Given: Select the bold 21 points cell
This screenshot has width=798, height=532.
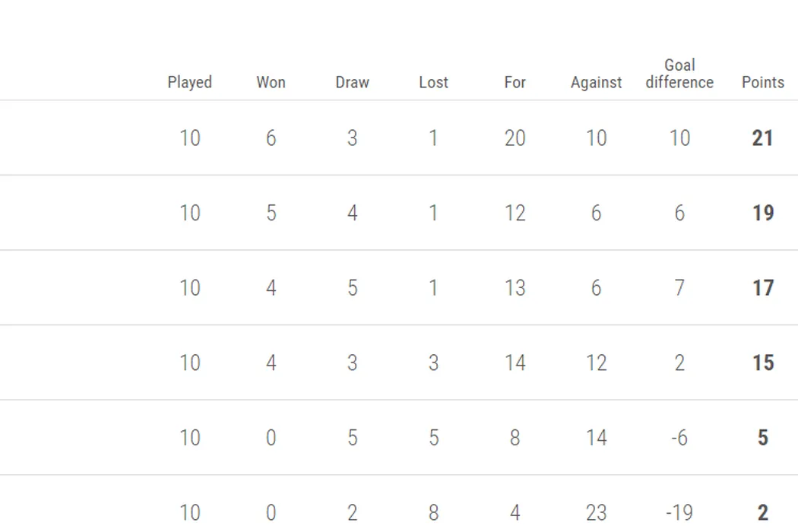Looking at the screenshot, I should [762, 138].
